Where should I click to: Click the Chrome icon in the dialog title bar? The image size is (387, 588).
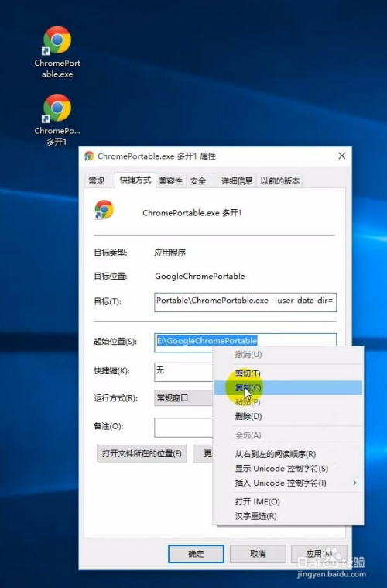point(89,156)
